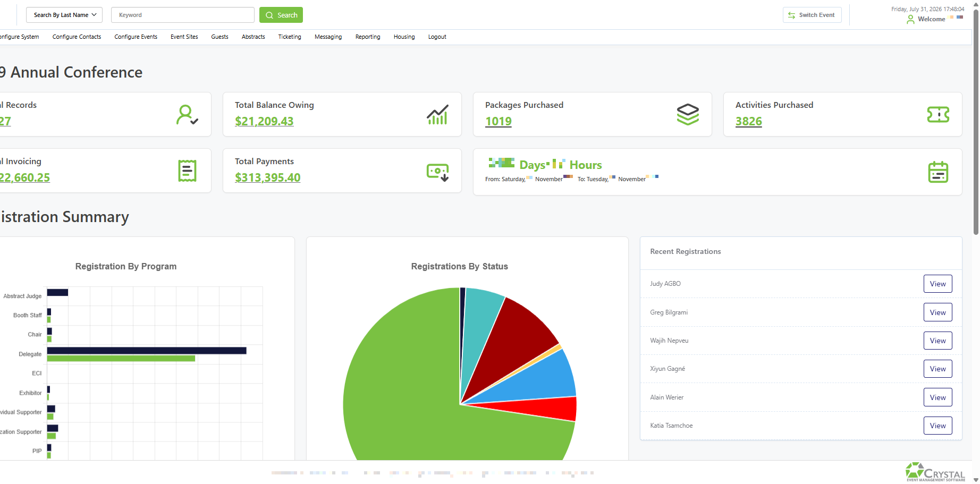The height and width of the screenshot is (484, 980).
Task: Open the Reporting menu
Action: [x=368, y=37]
